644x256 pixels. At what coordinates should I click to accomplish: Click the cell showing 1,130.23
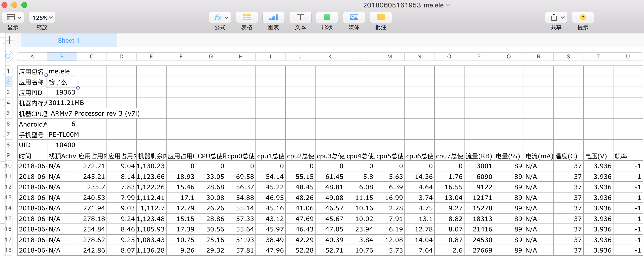coord(151,166)
